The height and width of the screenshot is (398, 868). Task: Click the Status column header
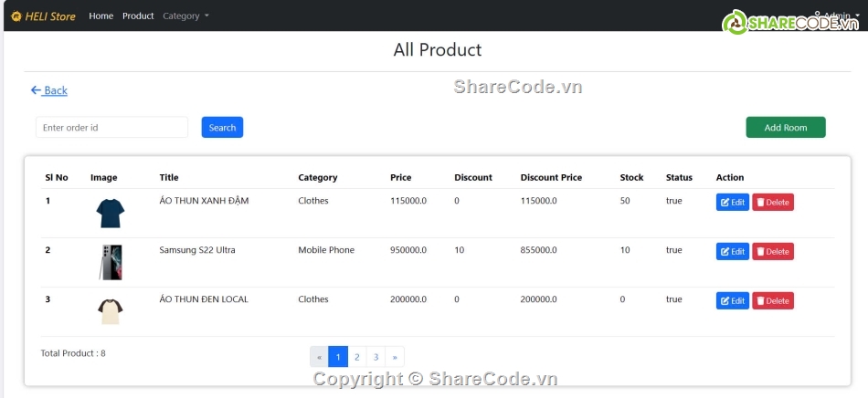click(679, 177)
